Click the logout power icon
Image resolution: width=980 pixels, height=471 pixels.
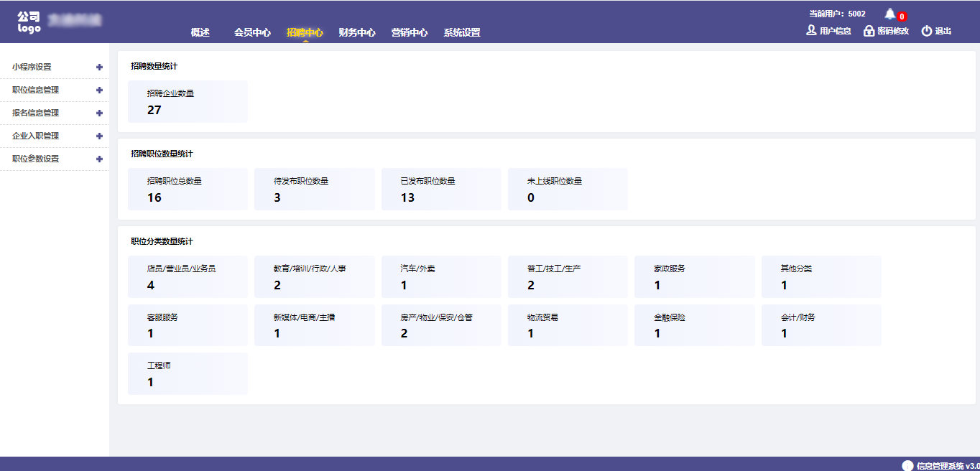click(x=927, y=31)
